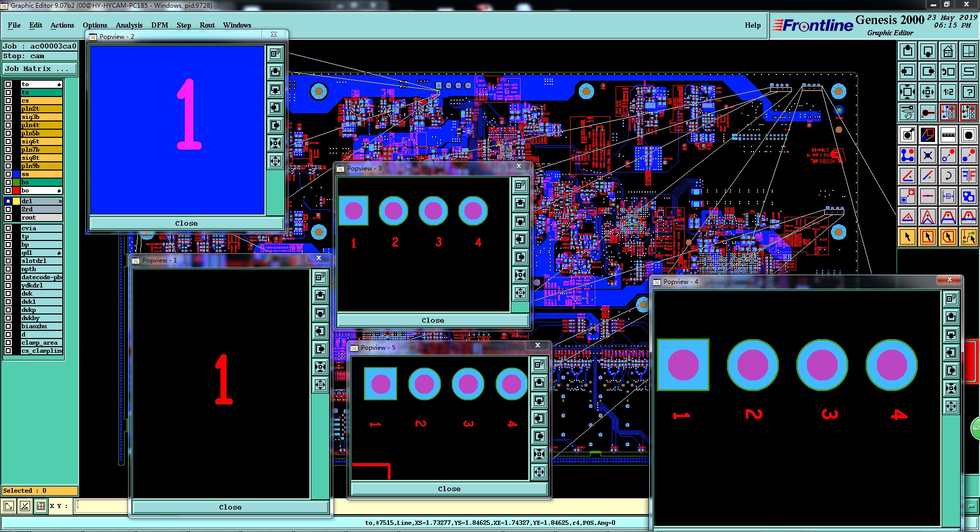980x532 pixels.
Task: Click the pan right icon in right toolbar
Action: point(928,71)
